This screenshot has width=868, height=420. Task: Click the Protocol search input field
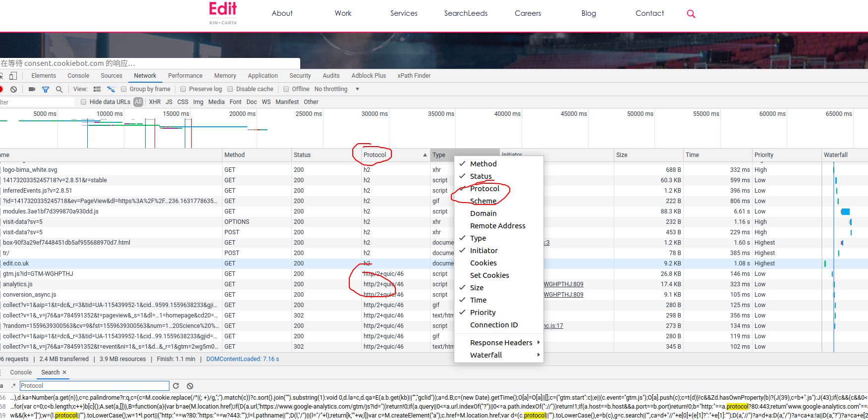(95, 386)
